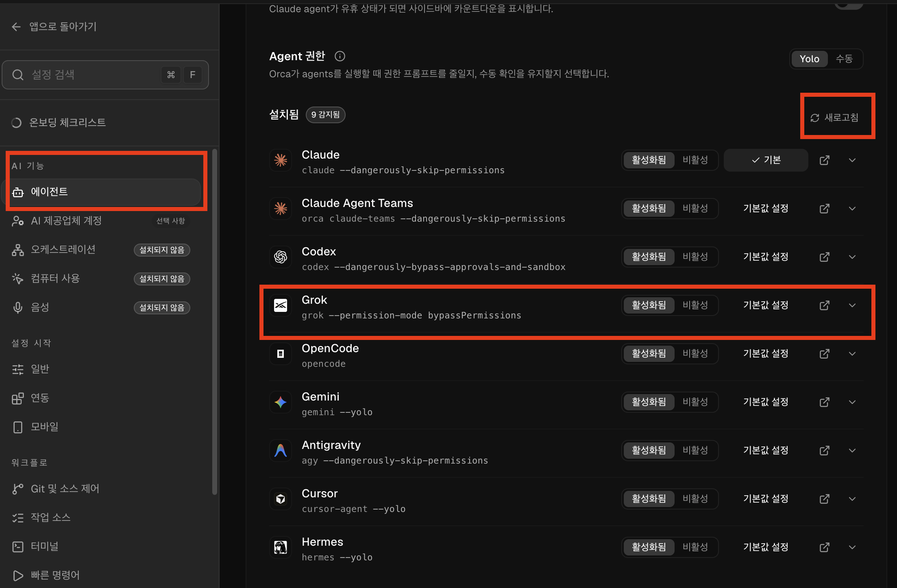Expand the Cursor row chevron
The image size is (897, 588).
[x=852, y=499]
